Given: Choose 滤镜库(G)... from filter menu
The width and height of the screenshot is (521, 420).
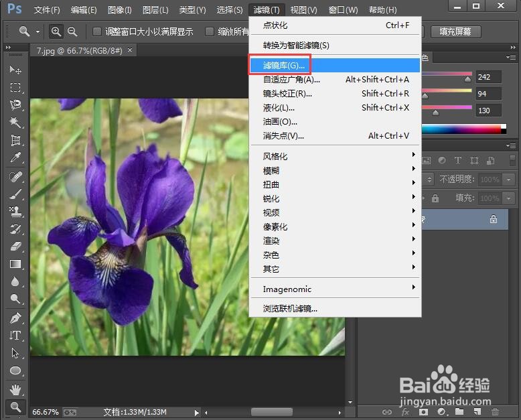Looking at the screenshot, I should click(336, 66).
